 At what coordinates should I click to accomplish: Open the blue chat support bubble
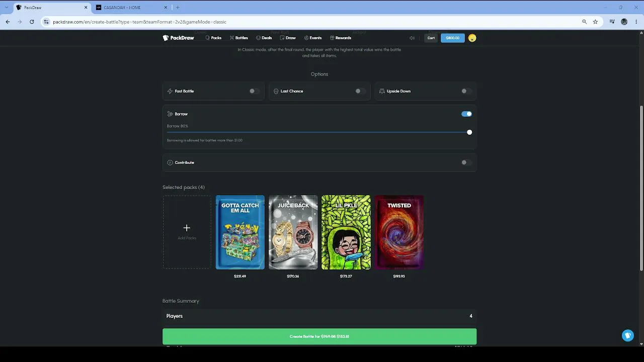(628, 335)
